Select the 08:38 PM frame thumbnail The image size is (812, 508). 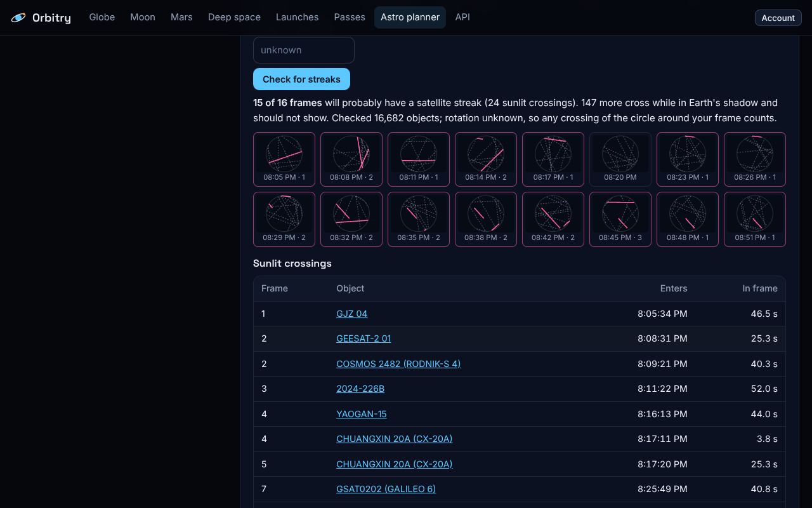(x=486, y=219)
